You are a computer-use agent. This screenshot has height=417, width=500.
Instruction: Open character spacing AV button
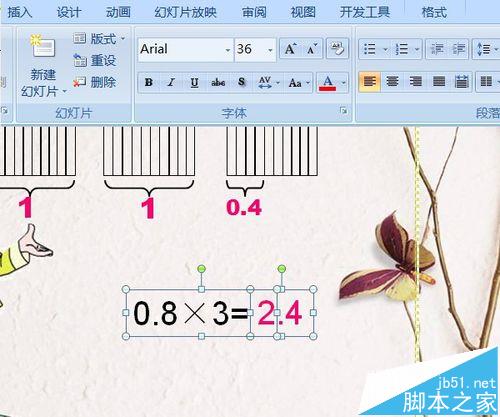click(265, 82)
